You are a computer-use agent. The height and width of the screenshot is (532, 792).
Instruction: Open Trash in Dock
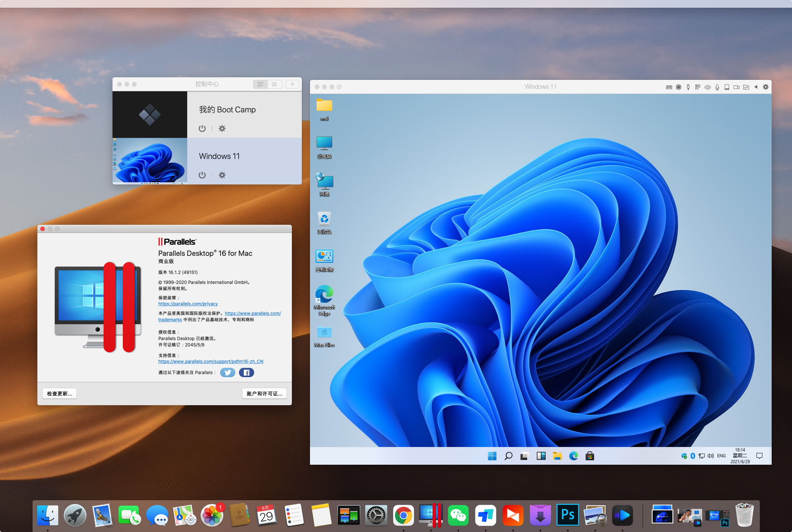[x=745, y=515]
